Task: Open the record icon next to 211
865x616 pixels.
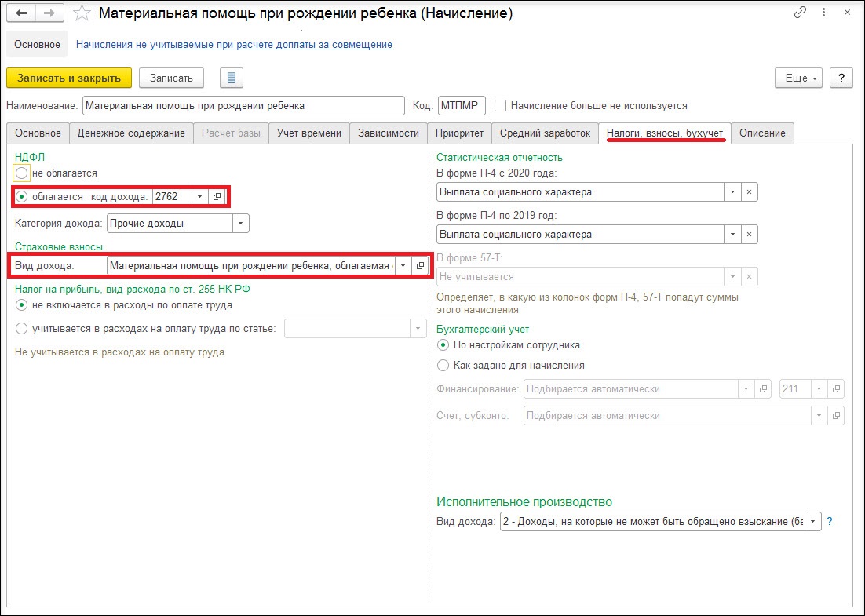Action: [x=836, y=388]
